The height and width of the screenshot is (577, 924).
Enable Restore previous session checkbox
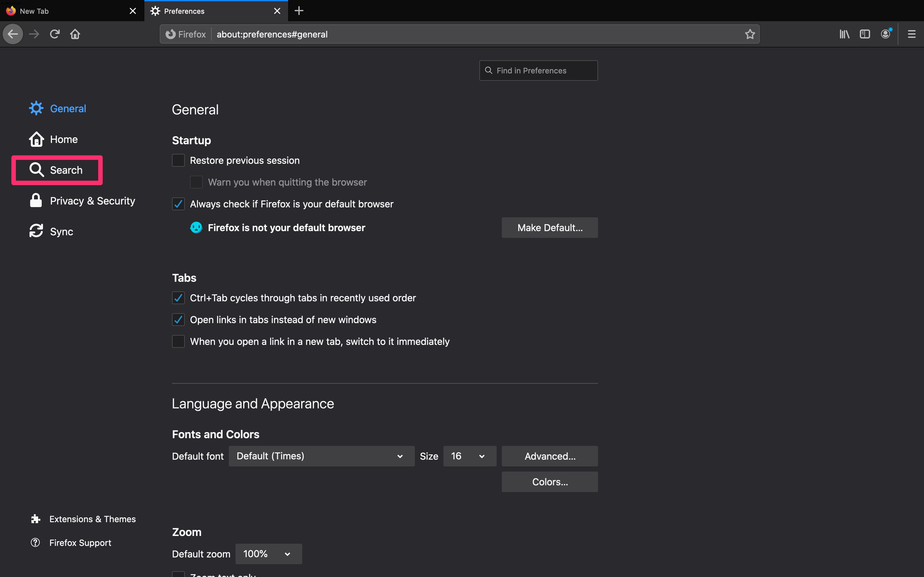click(178, 160)
